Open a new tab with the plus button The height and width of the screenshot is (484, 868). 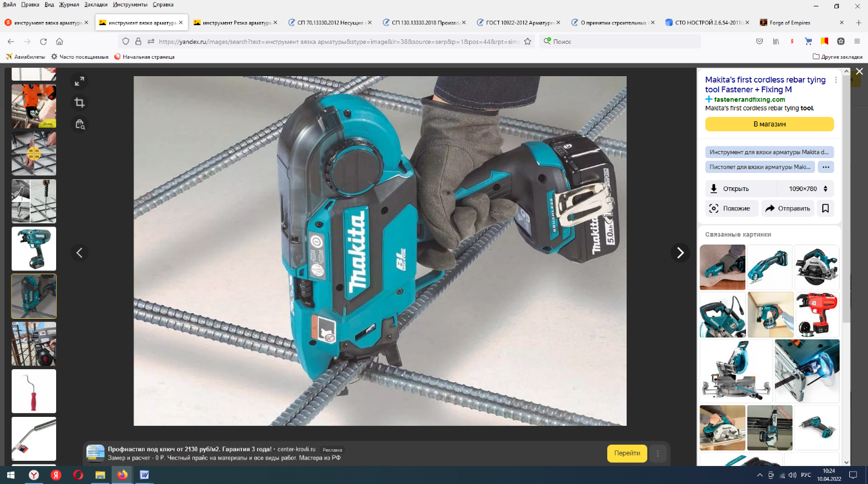[x=858, y=23]
